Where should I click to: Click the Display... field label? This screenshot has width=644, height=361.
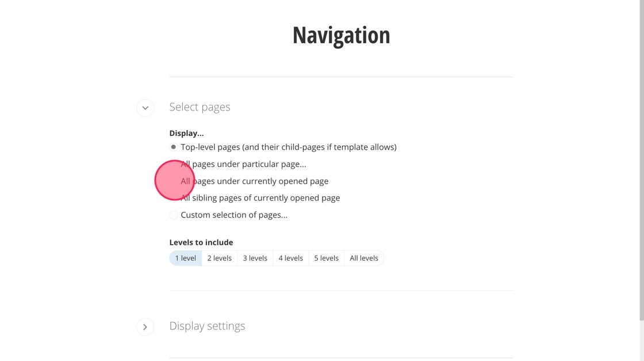coord(186,133)
